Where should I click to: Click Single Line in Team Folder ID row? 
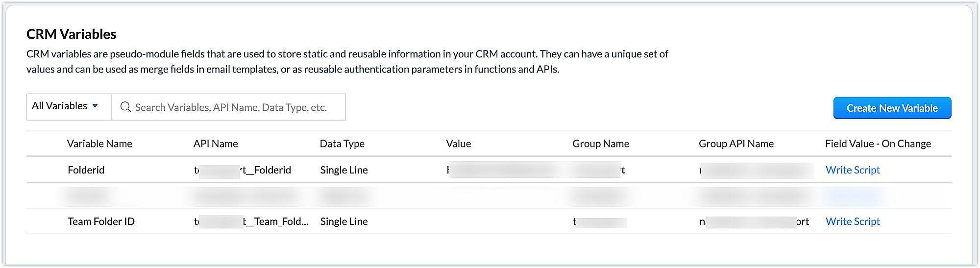[x=344, y=221]
